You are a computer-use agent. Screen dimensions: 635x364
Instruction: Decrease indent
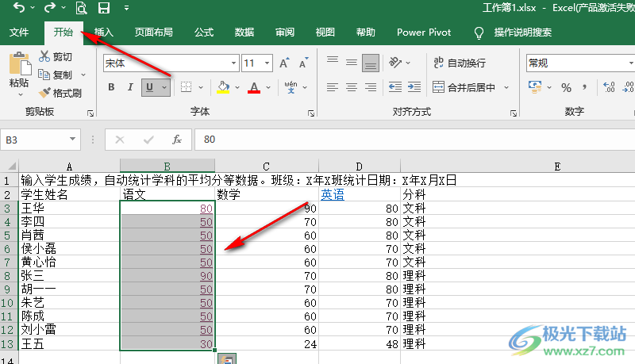point(394,87)
